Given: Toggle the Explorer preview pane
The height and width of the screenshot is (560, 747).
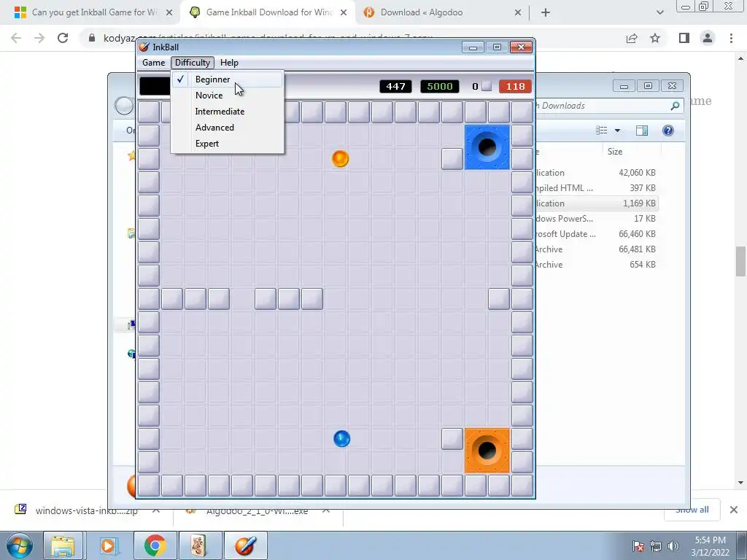Looking at the screenshot, I should [x=642, y=131].
